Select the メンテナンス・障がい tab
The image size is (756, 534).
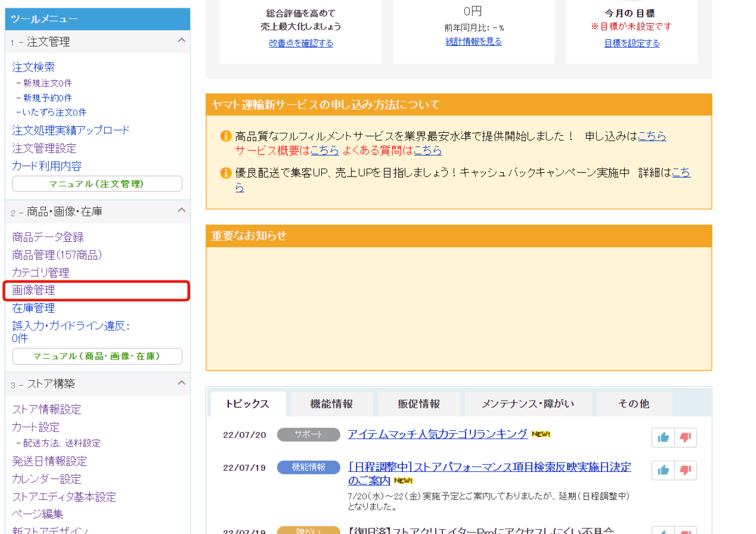(x=528, y=404)
